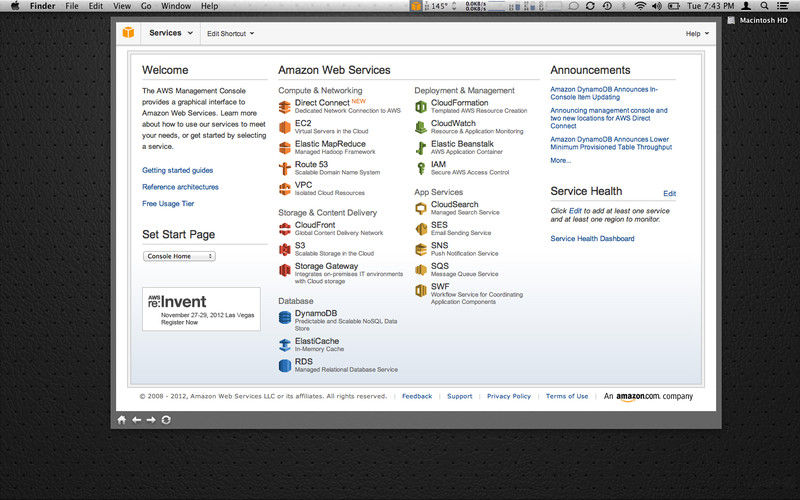This screenshot has width=800, height=500.
Task: Click the IAM key icon
Action: [x=421, y=168]
